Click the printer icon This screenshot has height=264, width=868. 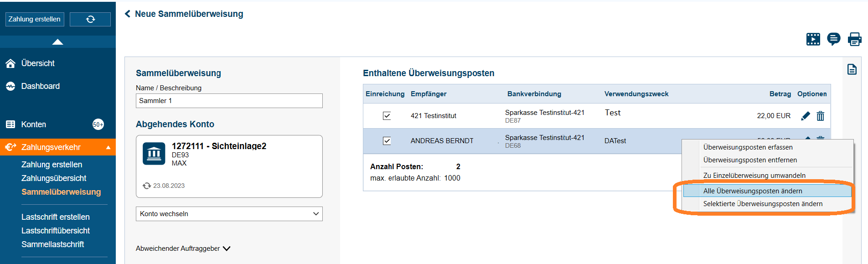[854, 39]
